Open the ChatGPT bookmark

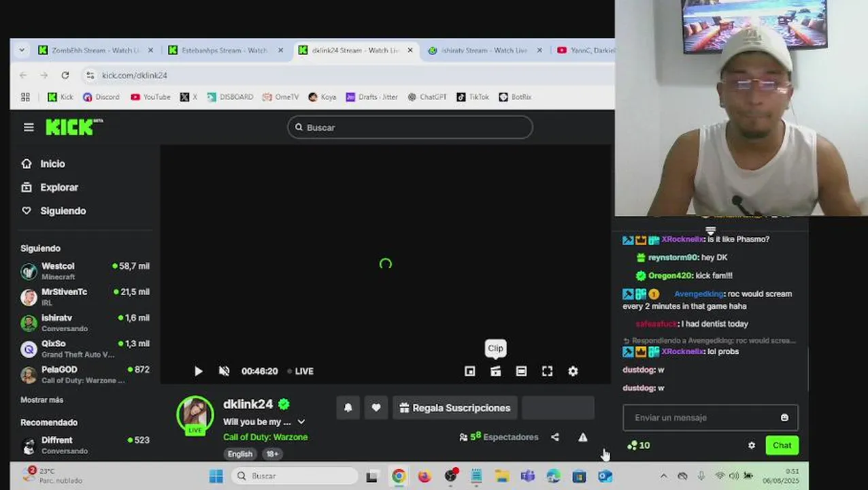tap(427, 97)
